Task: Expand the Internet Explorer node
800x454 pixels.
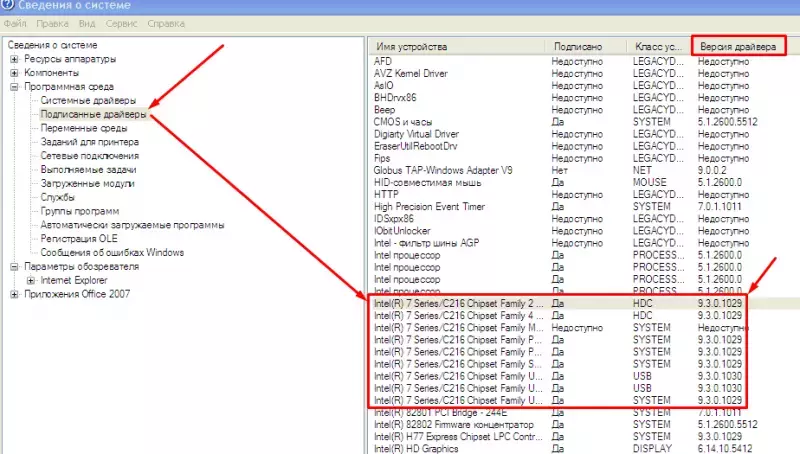Action: [x=31, y=280]
